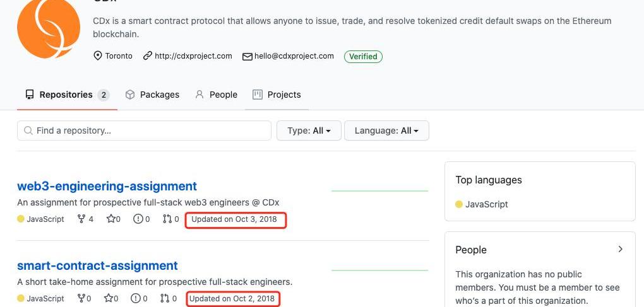Click the fork icon for smart-contract-assignment
The height and width of the screenshot is (307, 644).
click(81, 299)
